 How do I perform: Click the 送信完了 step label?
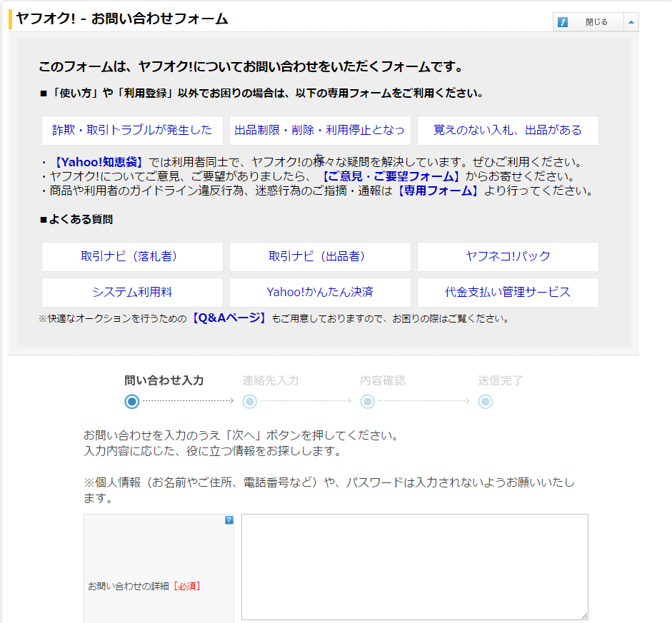click(500, 380)
